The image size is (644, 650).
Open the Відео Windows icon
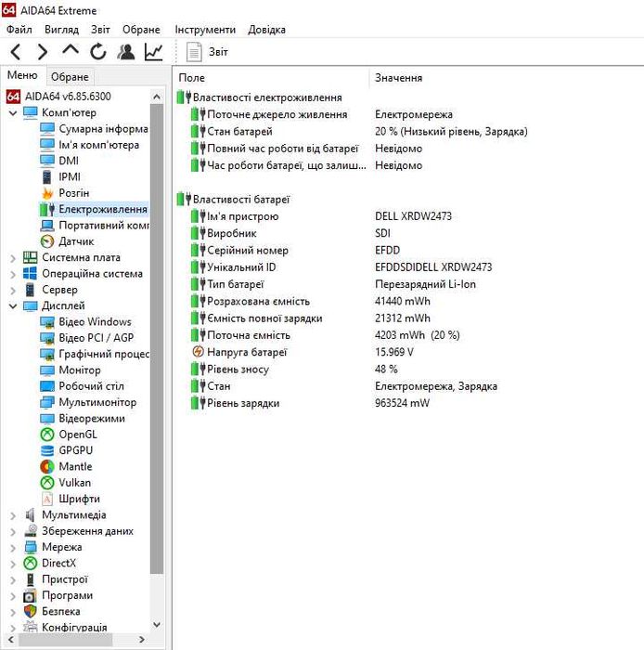point(47,321)
